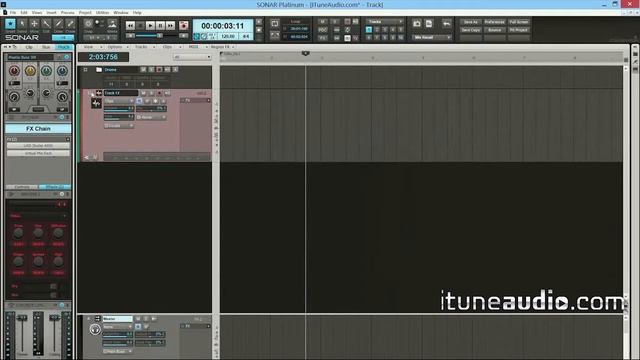This screenshot has height=360, width=640.
Task: Arm Track 12 for recording
Action: point(160,93)
